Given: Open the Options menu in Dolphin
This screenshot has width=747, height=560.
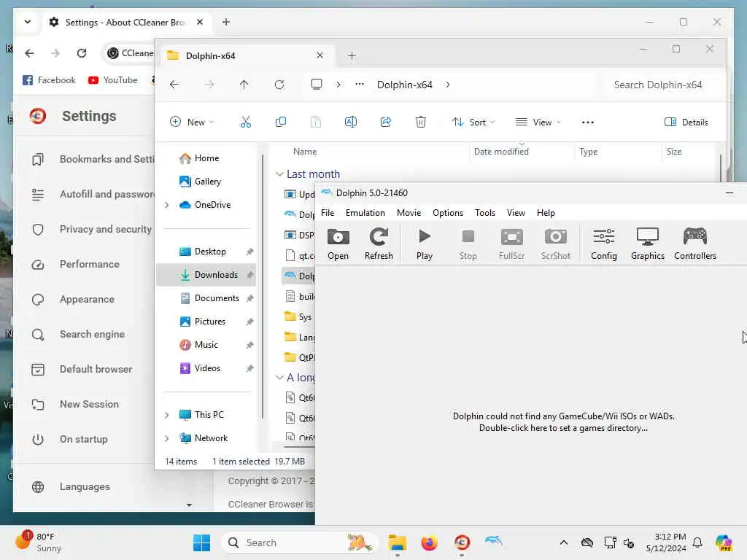Looking at the screenshot, I should click(x=447, y=213).
